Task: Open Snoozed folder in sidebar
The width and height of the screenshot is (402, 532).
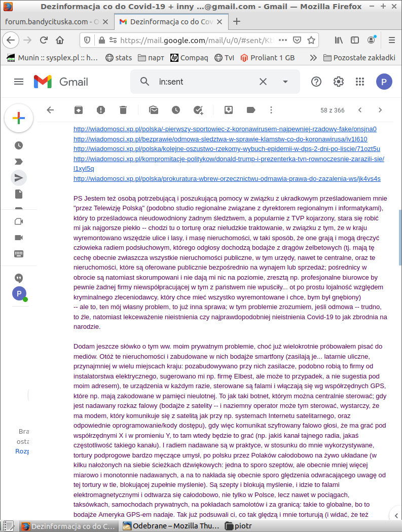Action: tap(19, 145)
